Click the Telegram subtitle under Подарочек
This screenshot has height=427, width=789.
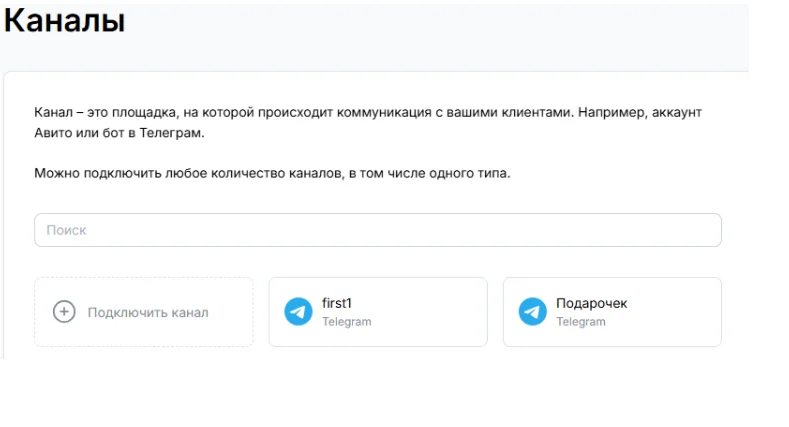pyautogui.click(x=581, y=322)
